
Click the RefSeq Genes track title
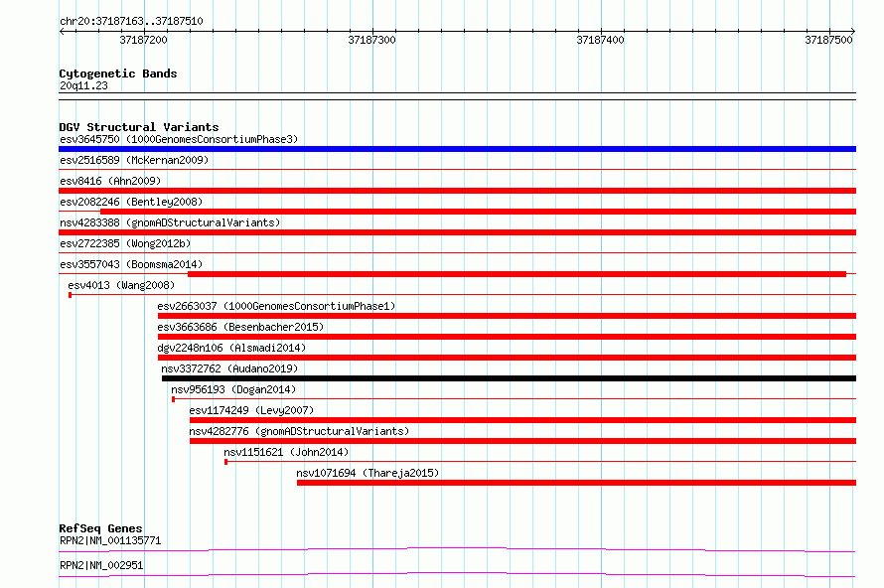[100, 528]
